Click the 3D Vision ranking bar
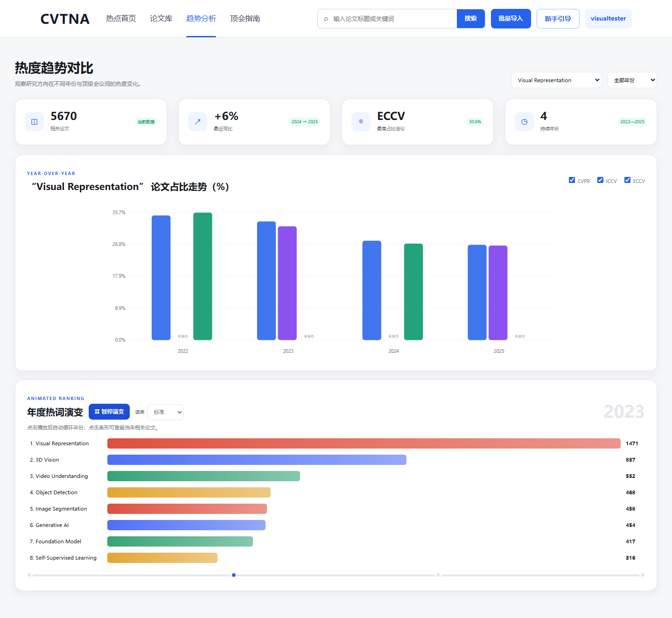Screen dimensions: 672x618 (257, 460)
